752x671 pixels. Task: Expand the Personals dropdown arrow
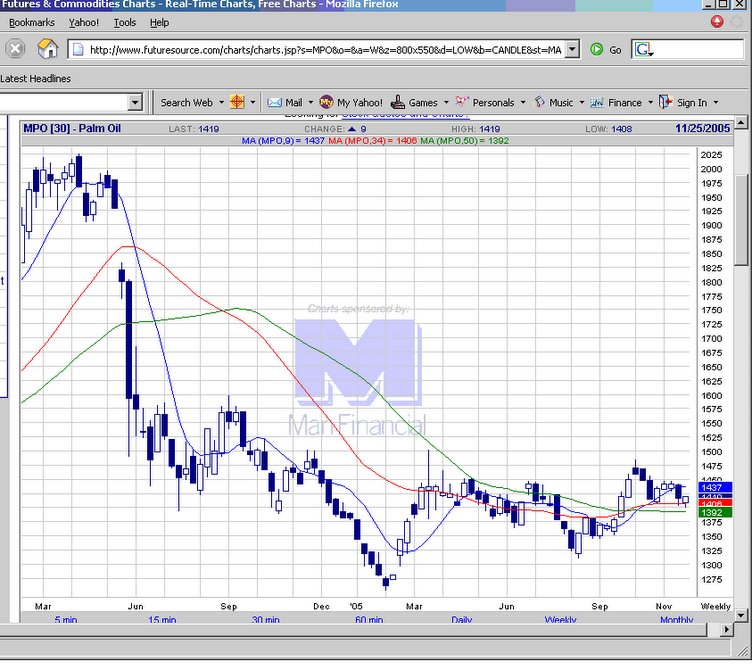click(x=523, y=102)
